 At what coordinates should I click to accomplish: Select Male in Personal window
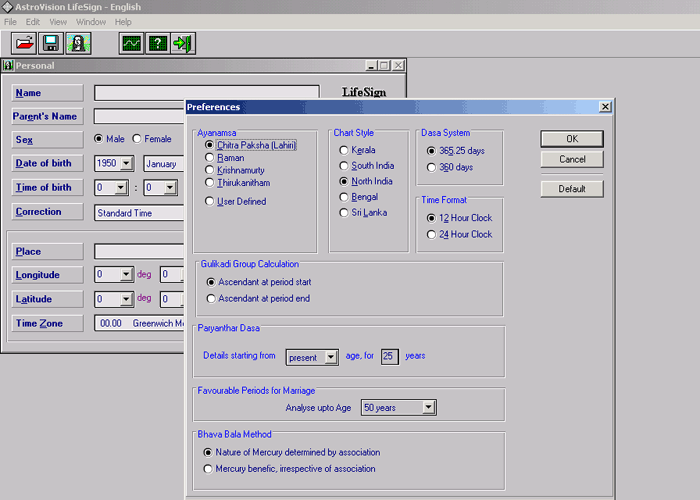[x=109, y=139]
